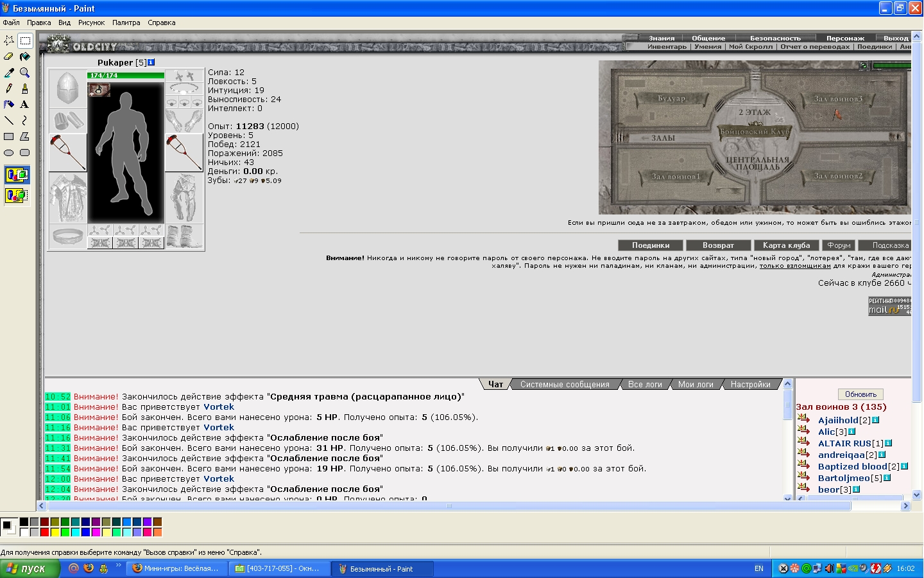This screenshot has height=578, width=924.
Task: Click the Paint canvas scroll-up arrow
Action: 917,37
